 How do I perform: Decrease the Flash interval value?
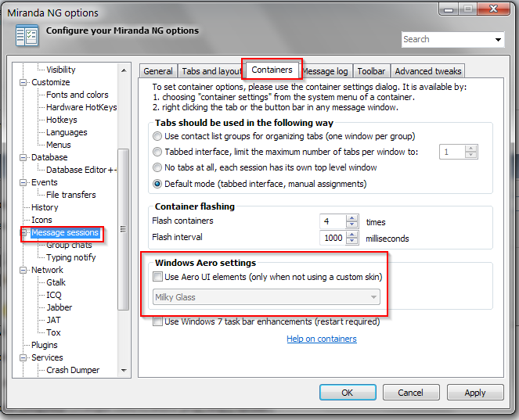(x=351, y=241)
